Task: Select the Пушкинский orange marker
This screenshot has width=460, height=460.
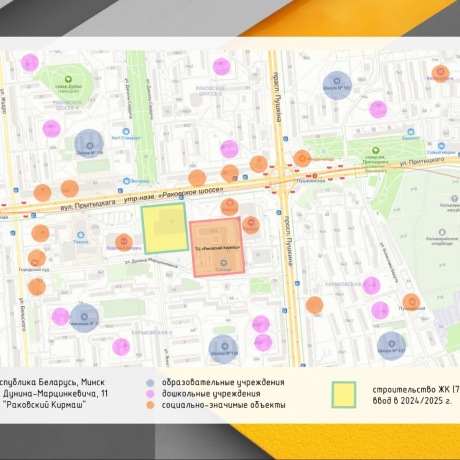Action: coord(411,302)
